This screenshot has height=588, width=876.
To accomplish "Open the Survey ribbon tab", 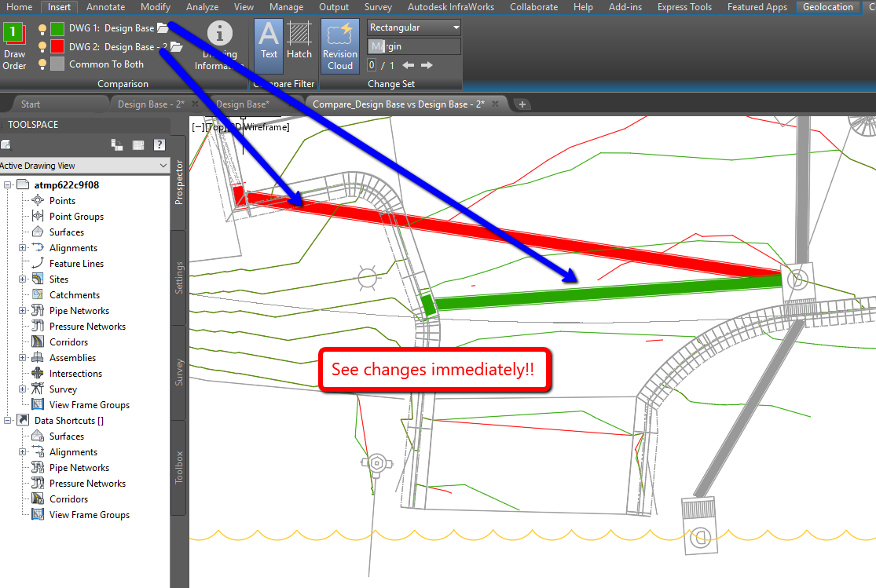I will (x=378, y=7).
